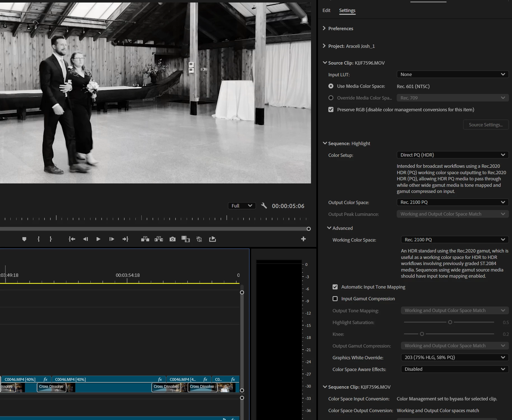
Task: Click the timeline ruler at 00:03:54:18
Action: point(127,275)
